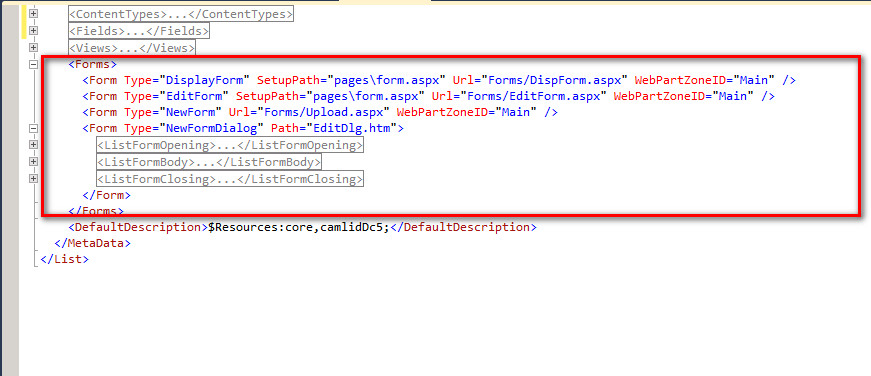Screen dimensions: 871x376
Task: Click the closing </List> tag
Action: coord(64,259)
